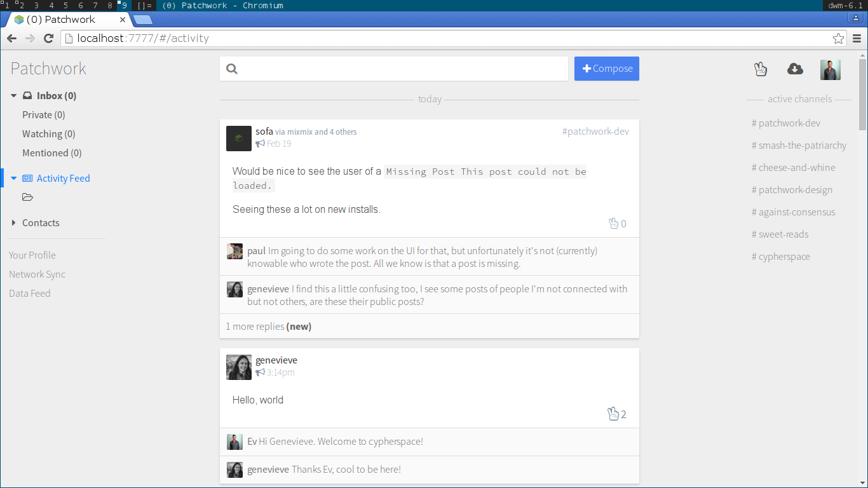Select Activity Feed in sidebar
868x488 pixels.
(x=64, y=179)
